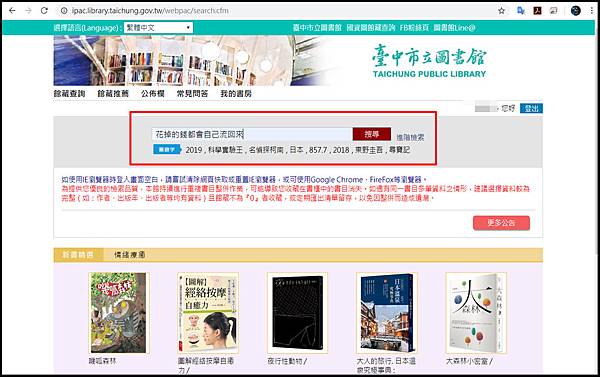Open the 圖解經絡按摩自癒力 book cover
600x377 pixels.
point(208,313)
